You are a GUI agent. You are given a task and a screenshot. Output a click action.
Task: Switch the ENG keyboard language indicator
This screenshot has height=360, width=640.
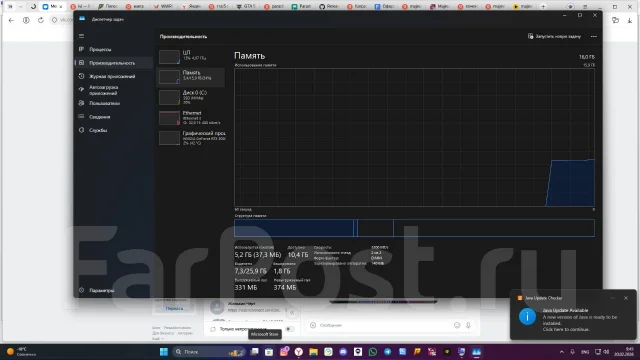pos(585,352)
